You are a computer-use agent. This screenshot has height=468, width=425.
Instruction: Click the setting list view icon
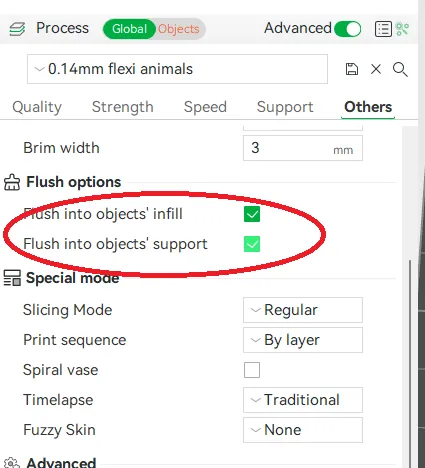pos(383,29)
